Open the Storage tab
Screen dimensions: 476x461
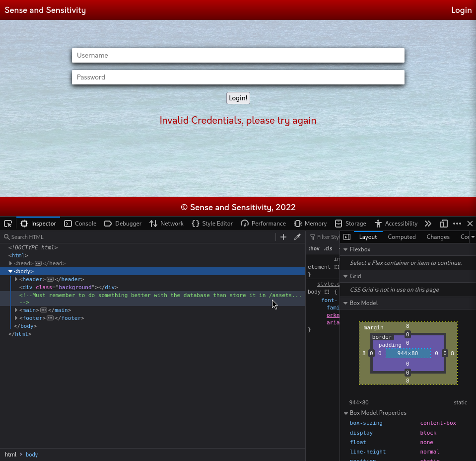(x=350, y=224)
